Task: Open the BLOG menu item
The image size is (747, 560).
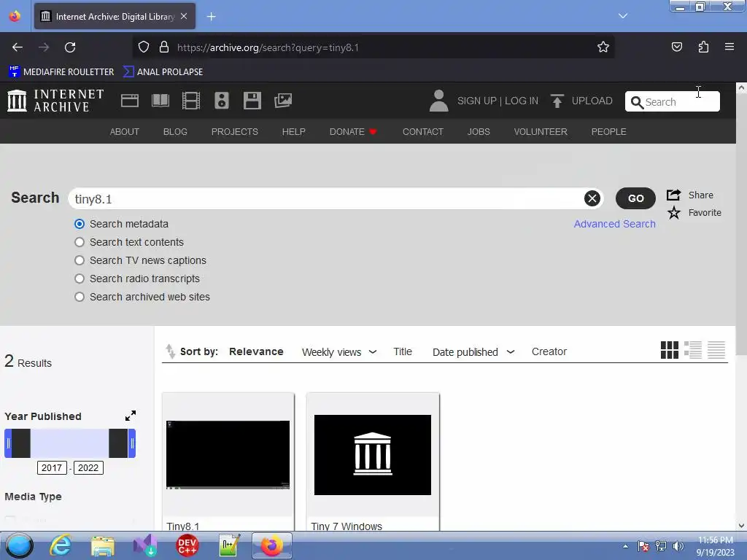Action: pyautogui.click(x=175, y=131)
